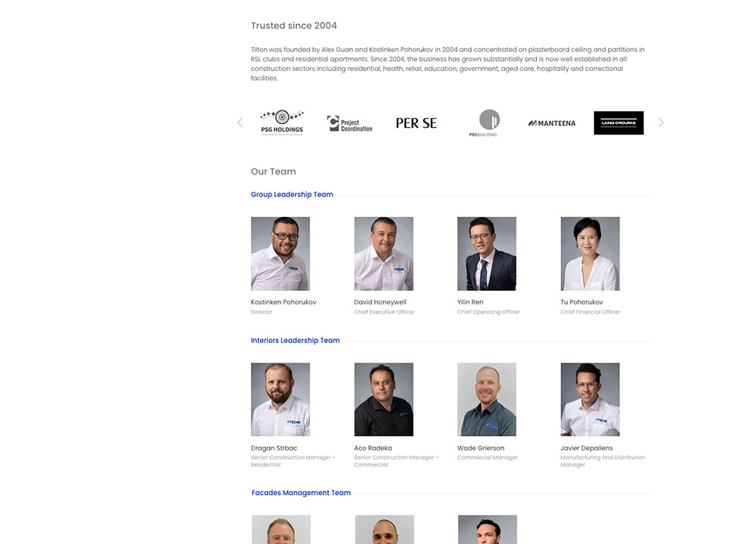This screenshot has width=756, height=544.
Task: Click Wade Grierson's portrait photo
Action: 486,400
